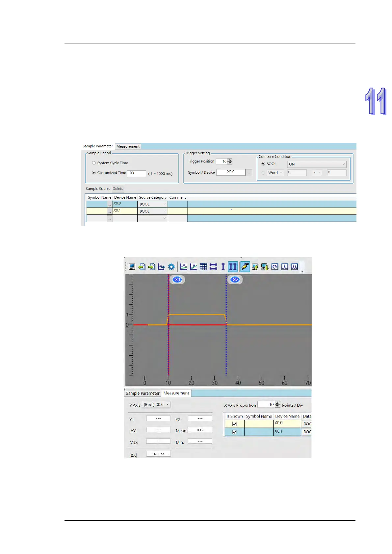Click the Comment column header
392x554 pixels.
click(x=177, y=197)
